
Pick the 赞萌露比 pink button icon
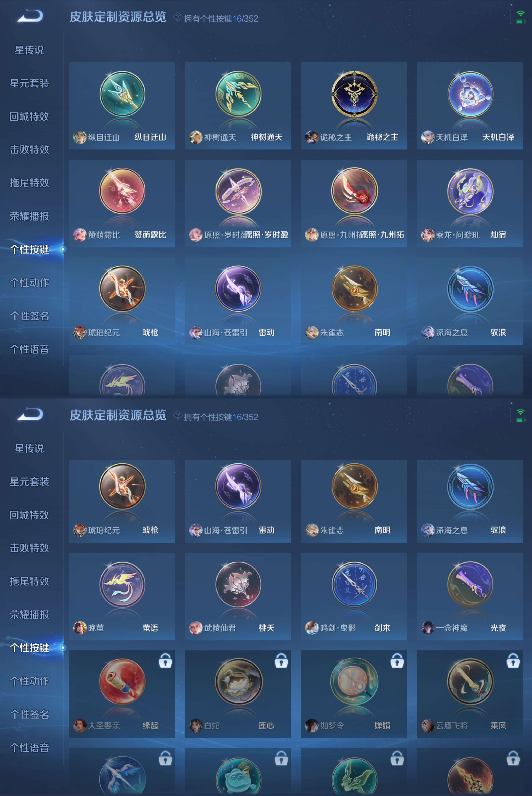(x=122, y=191)
